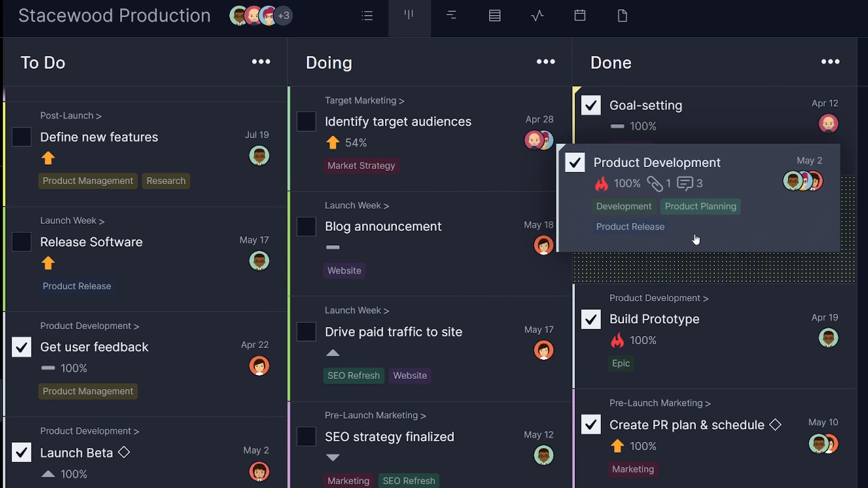Open the Doing column options menu
Image resolution: width=868 pixels, height=488 pixels.
(x=545, y=62)
